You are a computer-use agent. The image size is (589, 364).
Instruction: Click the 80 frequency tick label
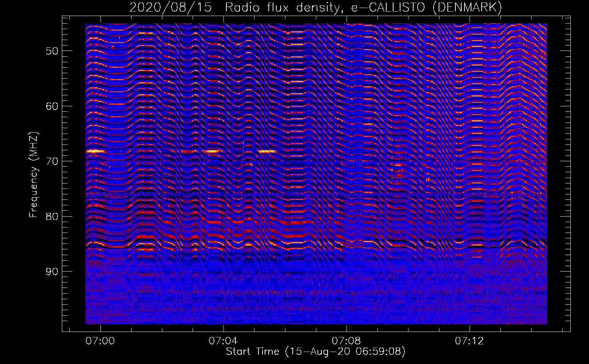[52, 217]
